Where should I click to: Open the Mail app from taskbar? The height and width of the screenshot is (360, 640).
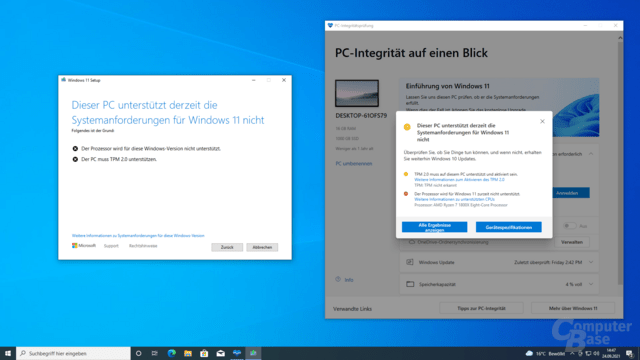tap(220, 353)
